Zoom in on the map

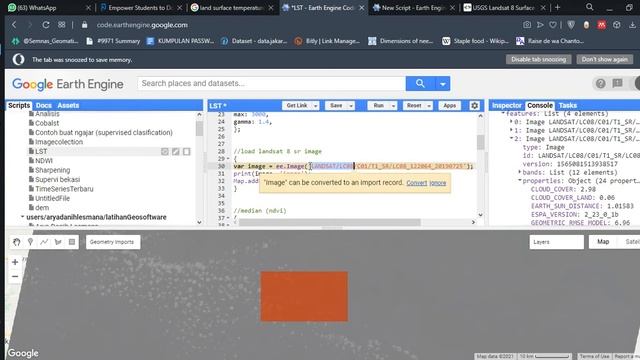(15, 262)
